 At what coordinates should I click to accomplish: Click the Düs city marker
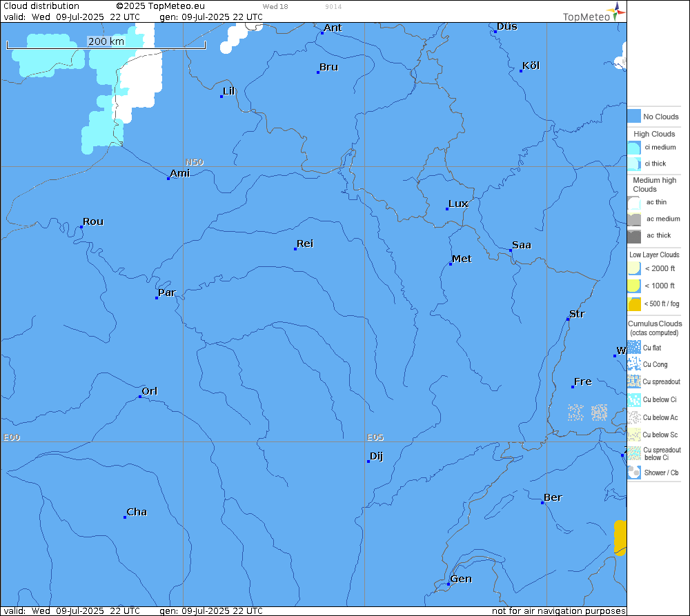coord(495,32)
